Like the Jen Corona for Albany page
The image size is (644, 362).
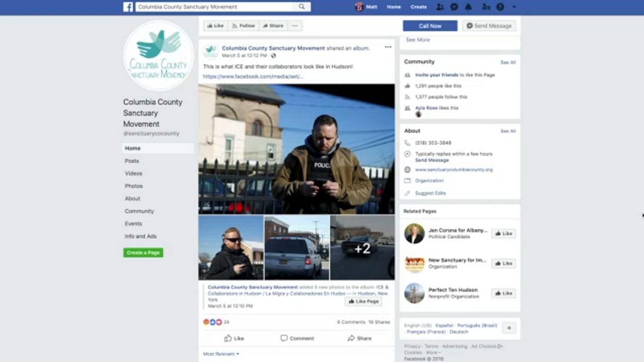[503, 233]
